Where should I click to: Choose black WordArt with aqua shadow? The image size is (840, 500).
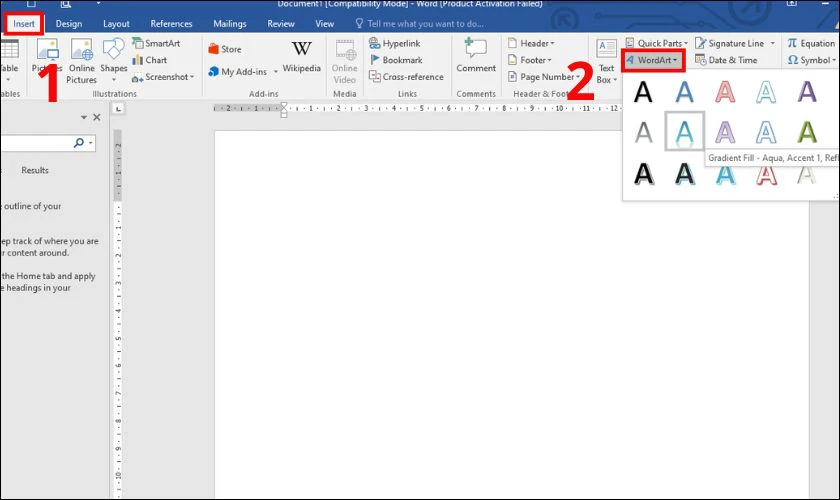coord(684,174)
